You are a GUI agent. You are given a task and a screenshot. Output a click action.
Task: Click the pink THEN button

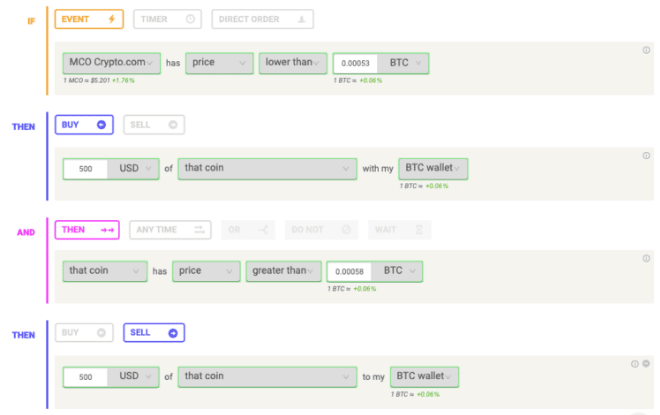pos(87,229)
